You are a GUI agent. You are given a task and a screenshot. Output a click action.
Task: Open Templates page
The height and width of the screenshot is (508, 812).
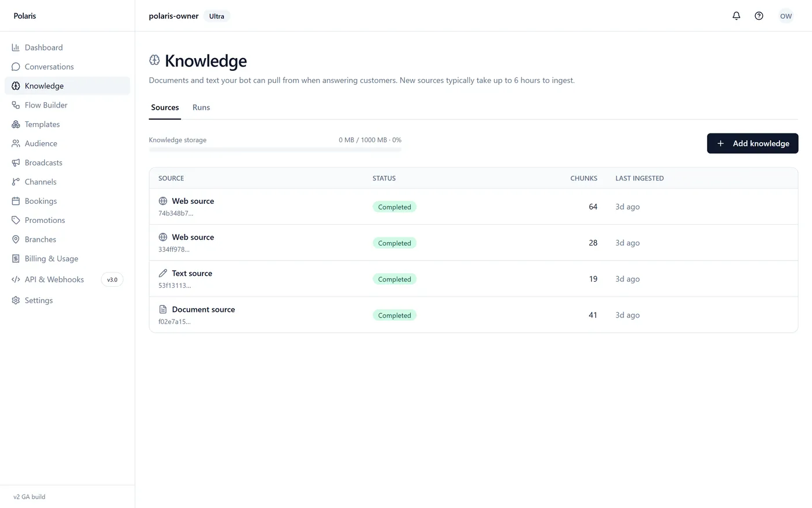67,124
